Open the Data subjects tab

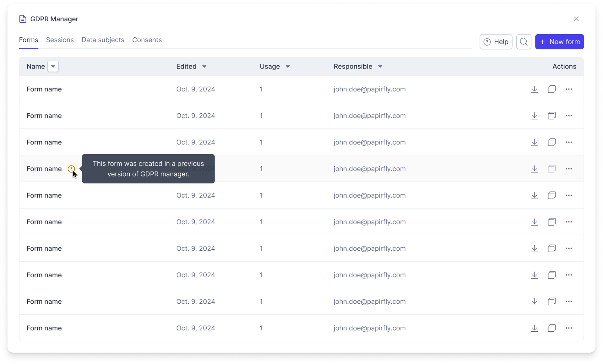(x=103, y=40)
